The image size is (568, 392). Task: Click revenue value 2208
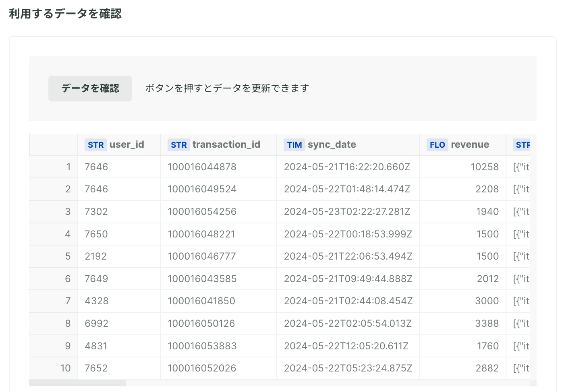(487, 189)
